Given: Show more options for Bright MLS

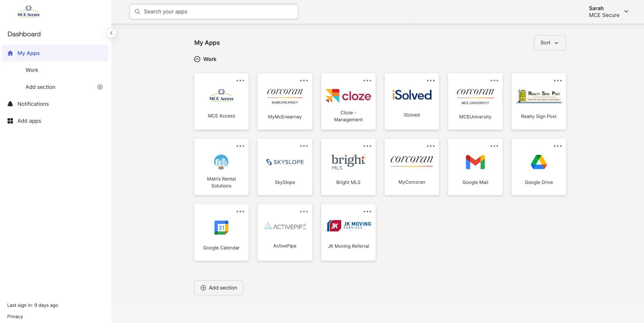Looking at the screenshot, I should coord(367,146).
